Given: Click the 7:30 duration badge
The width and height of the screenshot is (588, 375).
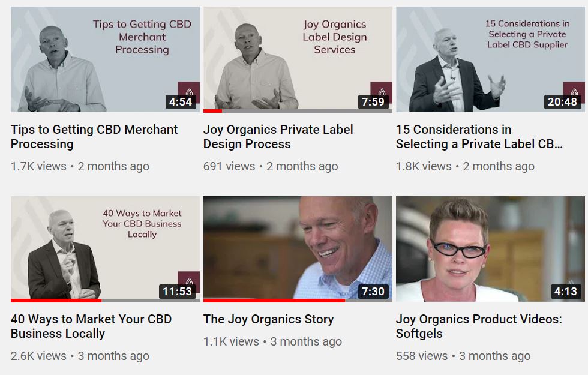Looking at the screenshot, I should click(x=373, y=292).
